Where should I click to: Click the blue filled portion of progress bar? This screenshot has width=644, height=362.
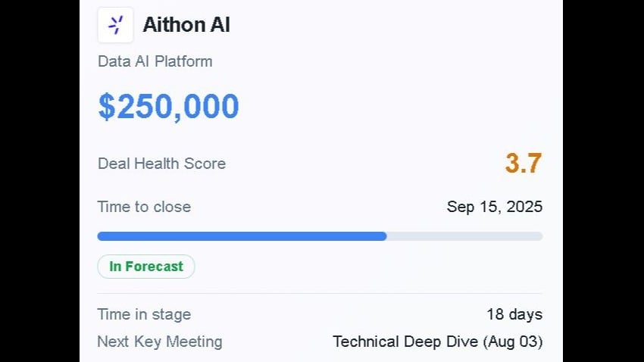click(242, 236)
